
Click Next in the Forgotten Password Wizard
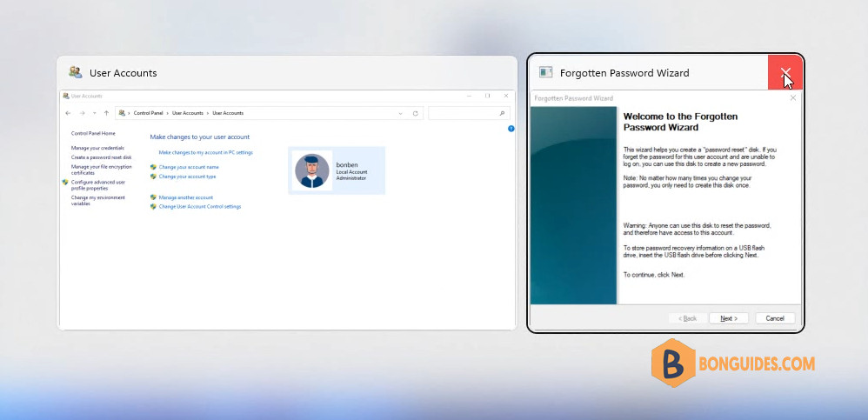click(x=730, y=318)
